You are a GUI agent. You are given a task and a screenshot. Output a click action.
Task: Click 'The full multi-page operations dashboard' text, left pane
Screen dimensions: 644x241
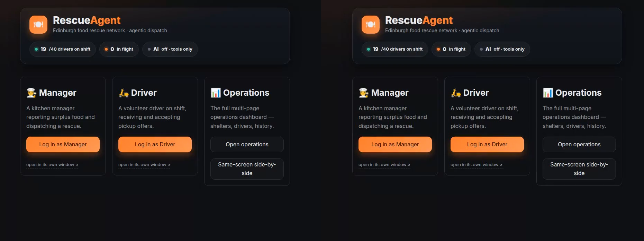pyautogui.click(x=242, y=117)
